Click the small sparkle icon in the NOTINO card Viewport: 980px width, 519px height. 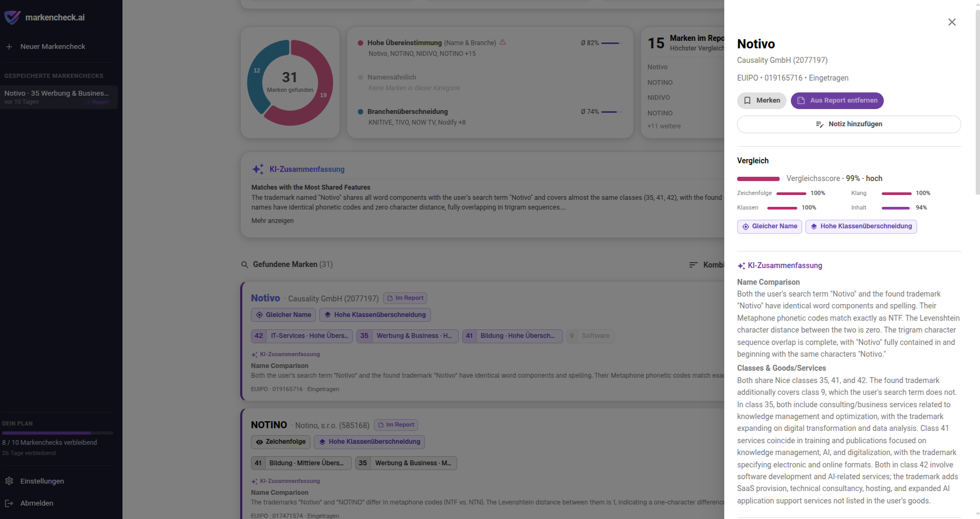[254, 481]
